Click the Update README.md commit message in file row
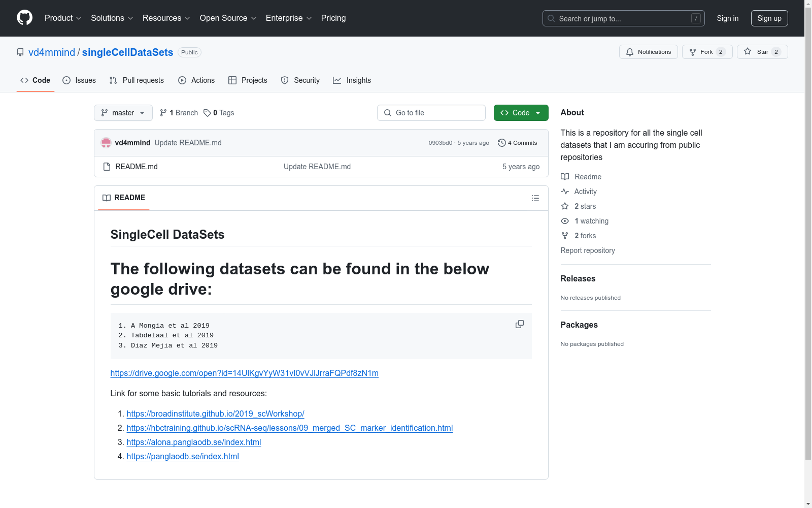 pos(317,167)
